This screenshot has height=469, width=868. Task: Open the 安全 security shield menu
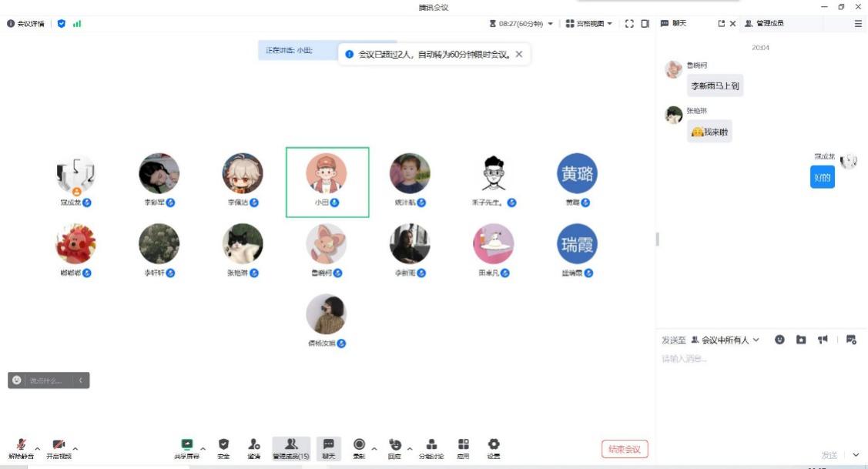tap(223, 447)
